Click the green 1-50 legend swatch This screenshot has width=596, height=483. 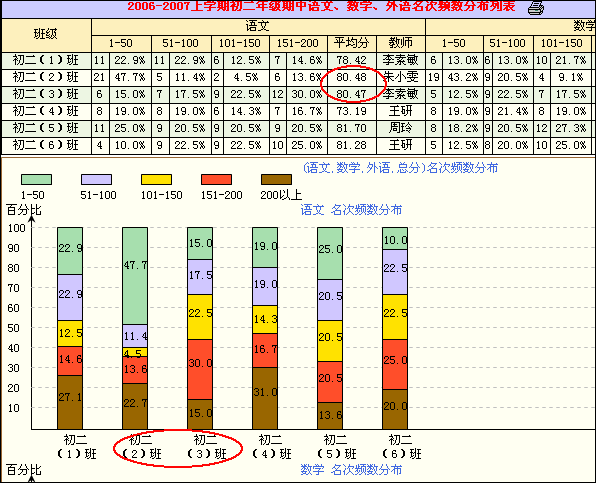pyautogui.click(x=36, y=179)
